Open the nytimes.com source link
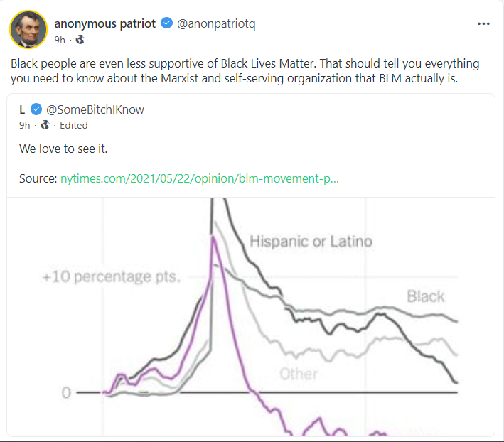The image size is (504, 442). click(x=200, y=178)
